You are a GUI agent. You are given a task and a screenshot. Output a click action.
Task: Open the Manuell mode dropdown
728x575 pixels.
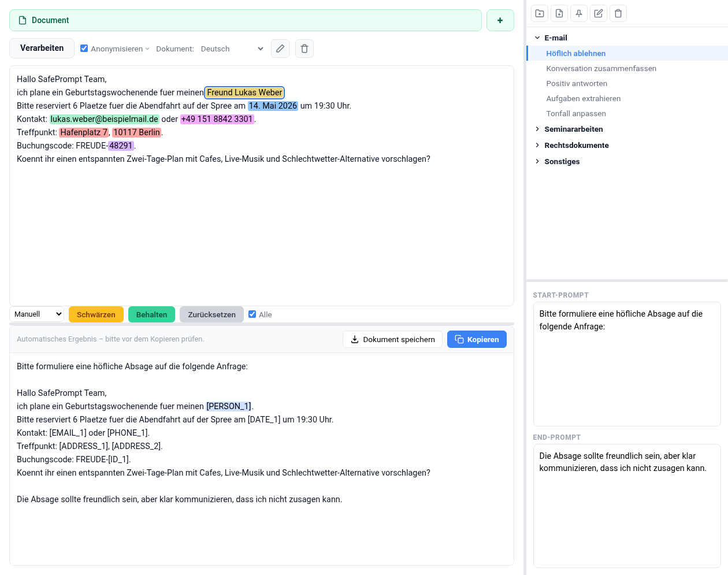pos(36,314)
